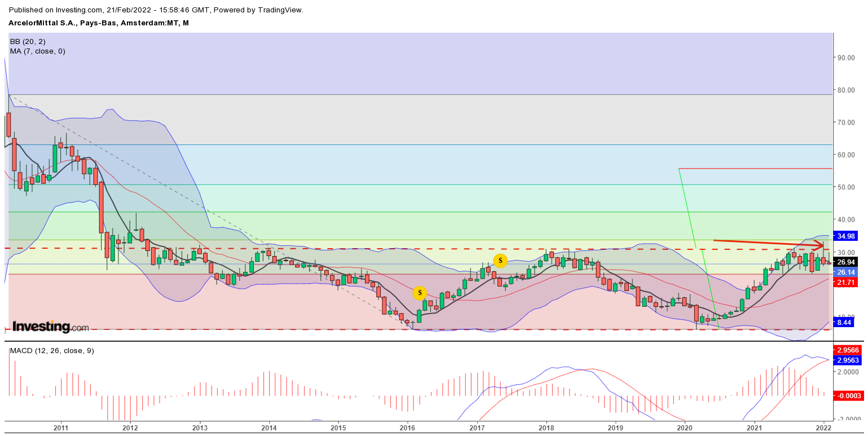Screen dimensions: 868x436
Task: Click the 2.0000 MACD axis label
Action: point(848,372)
